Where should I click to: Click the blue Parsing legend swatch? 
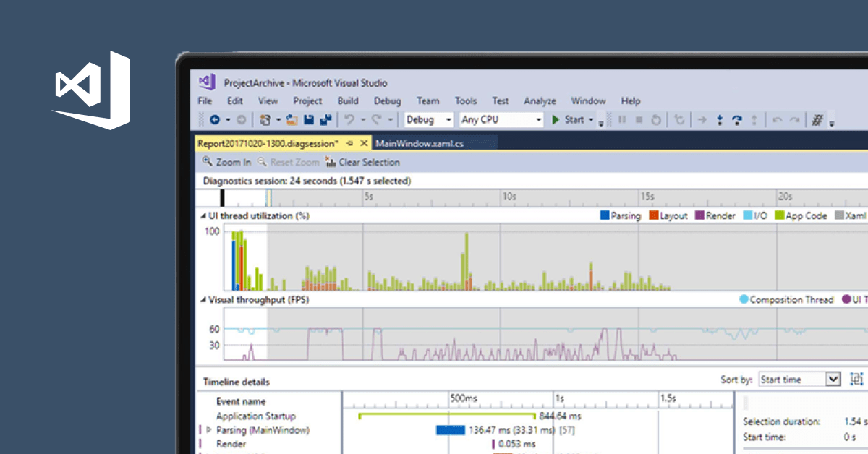[605, 215]
